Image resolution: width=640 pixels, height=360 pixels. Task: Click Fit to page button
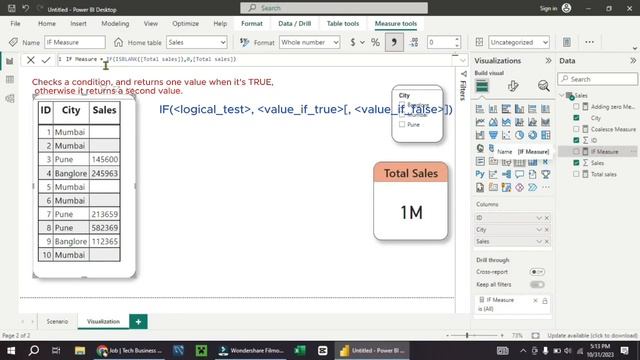coord(536,336)
